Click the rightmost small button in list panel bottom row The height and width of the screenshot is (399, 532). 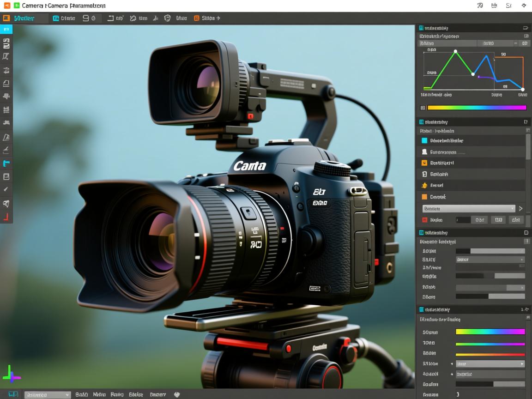(x=516, y=220)
